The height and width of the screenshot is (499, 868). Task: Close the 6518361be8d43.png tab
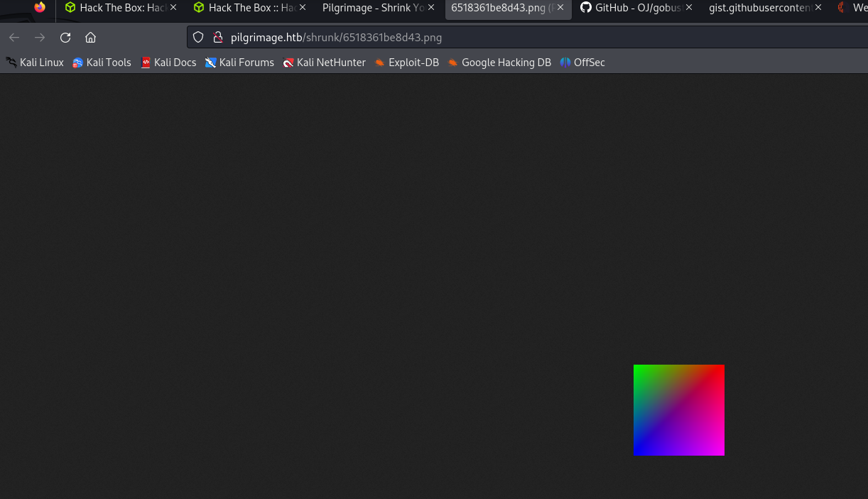point(560,8)
